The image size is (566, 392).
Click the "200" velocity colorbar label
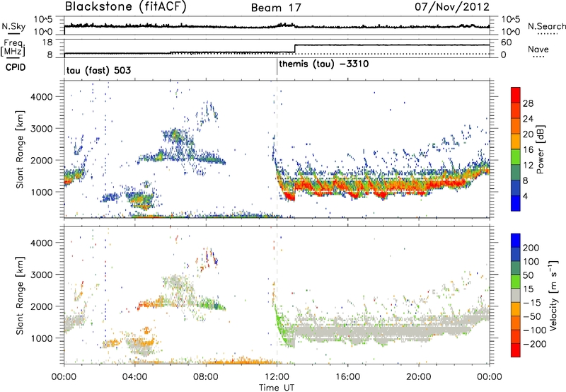531,248
